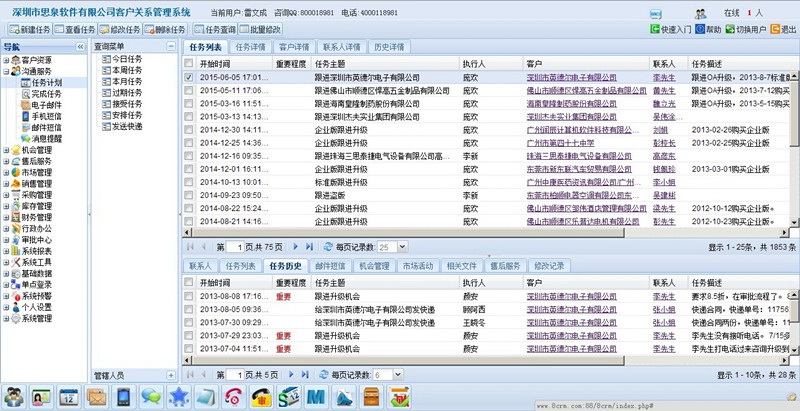The height and width of the screenshot is (411, 800).
Task: Collapse the 沟通服务 tree node
Action: pyautogui.click(x=6, y=71)
